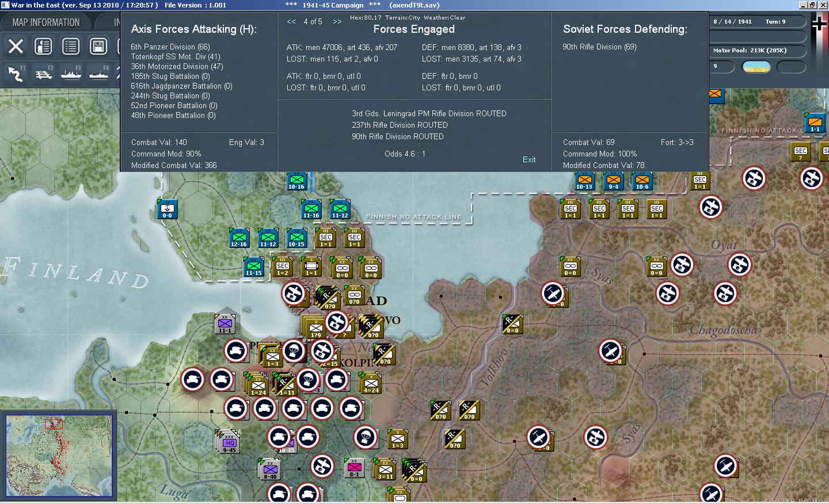829x504 pixels.
Task: Select the German HQ counter 9-45
Action: 229,443
